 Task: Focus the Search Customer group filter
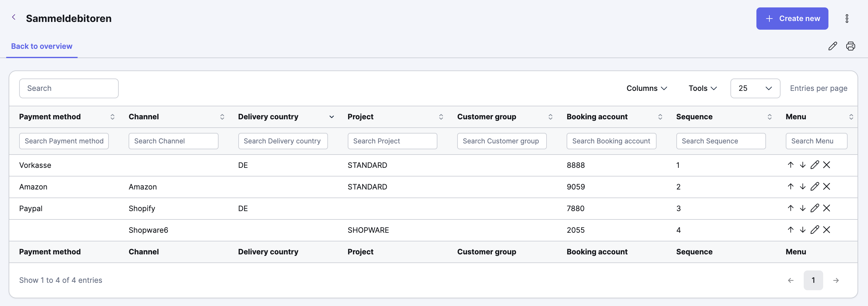tap(502, 141)
